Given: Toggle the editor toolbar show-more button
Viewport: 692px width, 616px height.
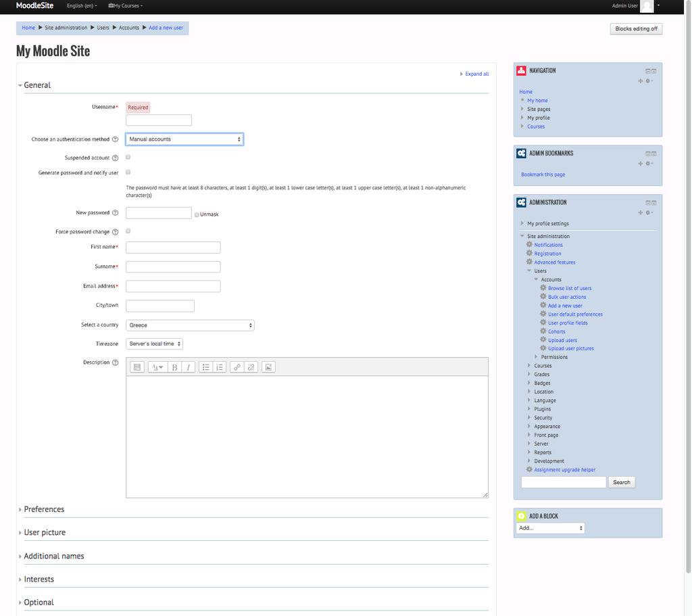Looking at the screenshot, I should pos(137,367).
